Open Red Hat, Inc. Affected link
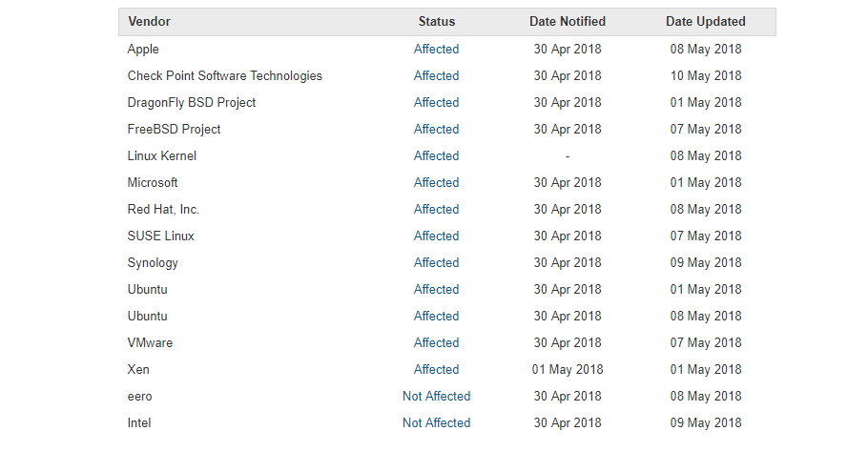Screen dimensions: 868x452 coord(436,209)
